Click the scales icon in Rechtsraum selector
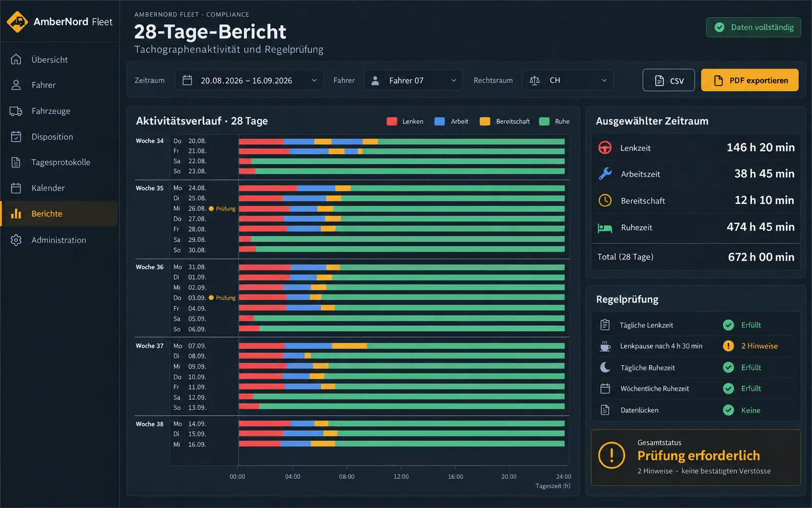The height and width of the screenshot is (508, 812). tap(535, 80)
